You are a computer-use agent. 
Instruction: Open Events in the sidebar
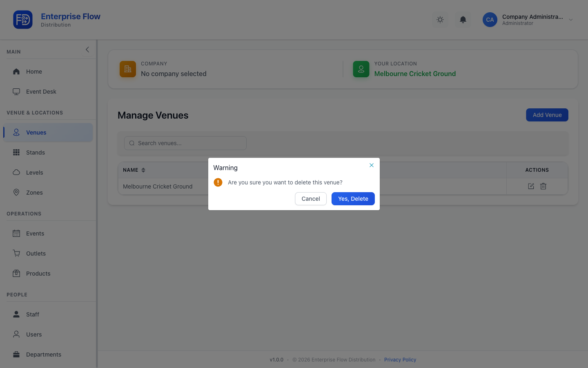tap(48, 233)
